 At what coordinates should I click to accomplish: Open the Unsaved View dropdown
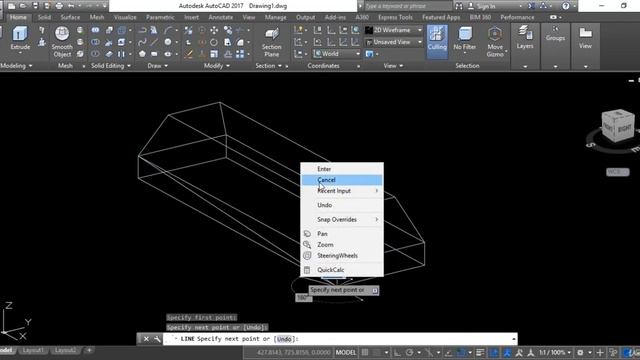coord(394,42)
